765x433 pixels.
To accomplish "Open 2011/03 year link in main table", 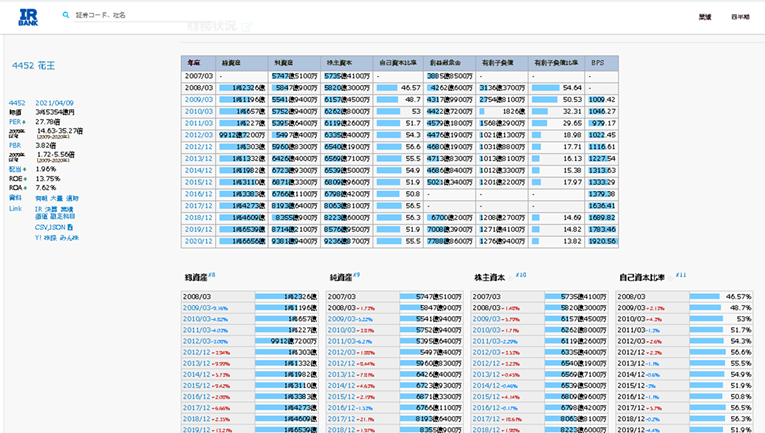I will pyautogui.click(x=199, y=123).
